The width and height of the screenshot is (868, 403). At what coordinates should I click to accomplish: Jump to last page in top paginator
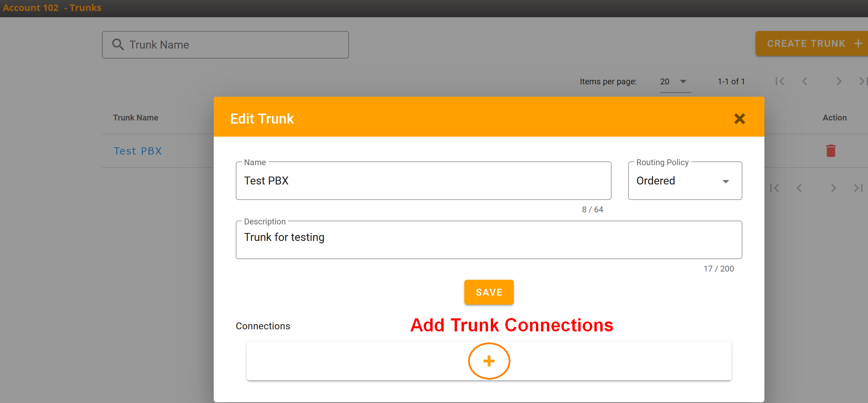coord(862,82)
